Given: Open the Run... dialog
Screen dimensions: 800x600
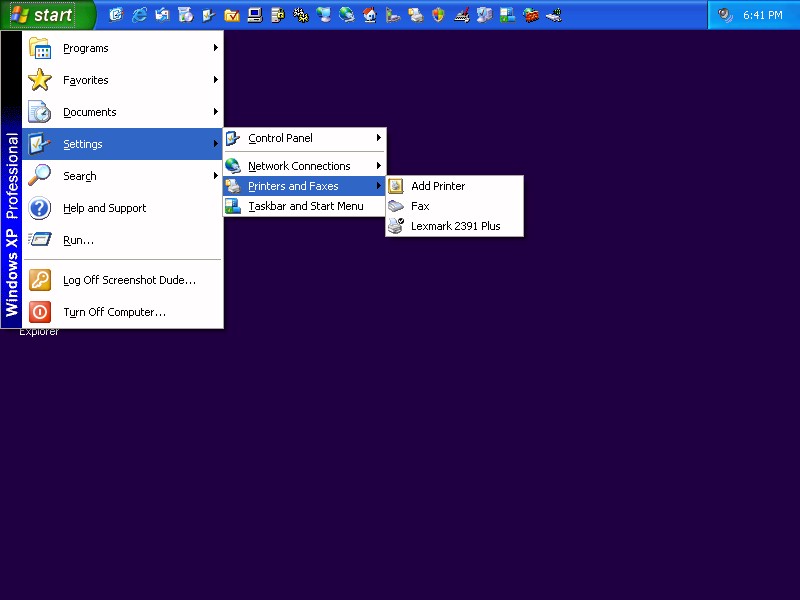Looking at the screenshot, I should click(x=78, y=240).
